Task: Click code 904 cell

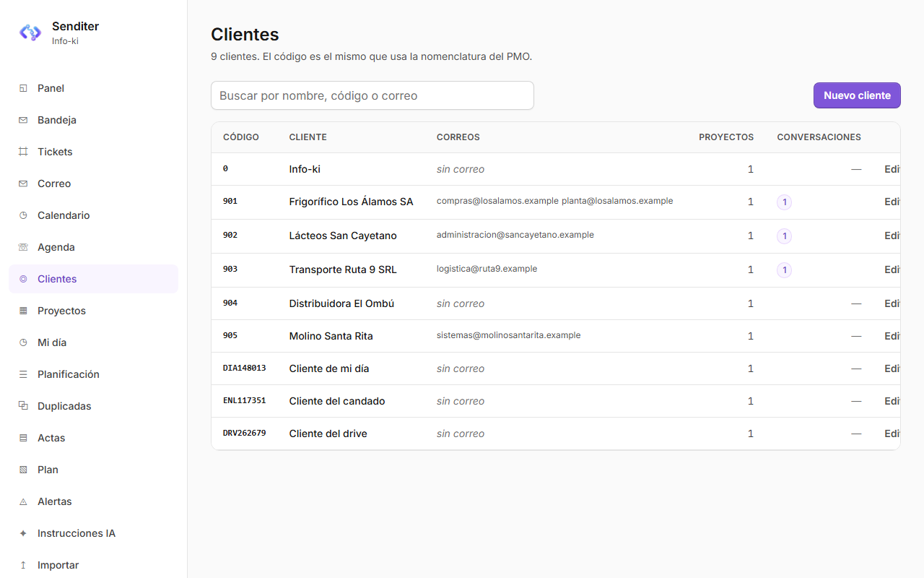Action: pos(230,303)
